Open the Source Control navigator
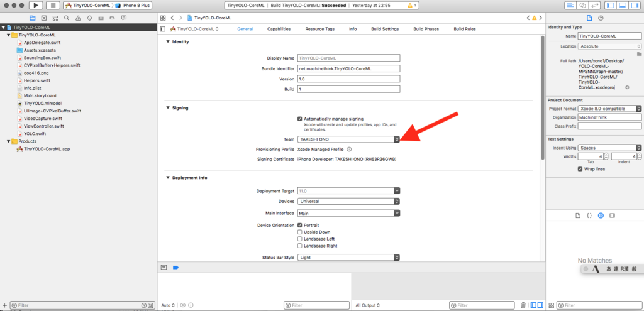644x311 pixels. click(x=44, y=18)
